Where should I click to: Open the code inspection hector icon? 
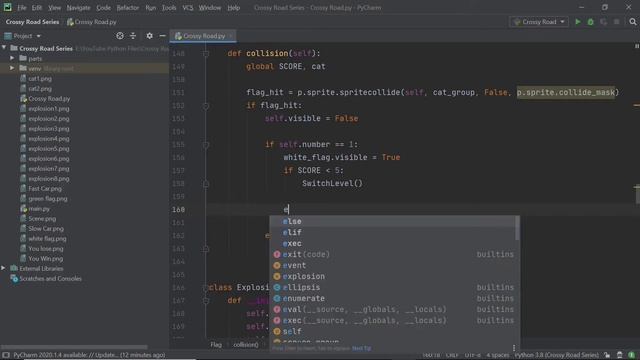coord(620,355)
